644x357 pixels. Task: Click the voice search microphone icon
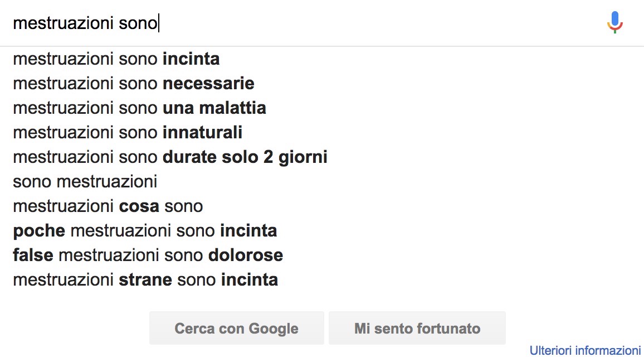[x=614, y=22]
